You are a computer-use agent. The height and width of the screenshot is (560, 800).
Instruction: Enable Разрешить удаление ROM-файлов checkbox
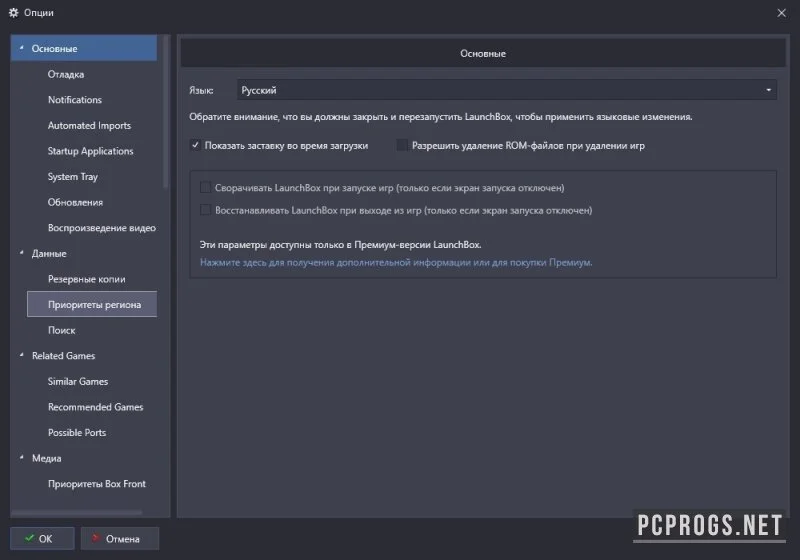pos(402,145)
